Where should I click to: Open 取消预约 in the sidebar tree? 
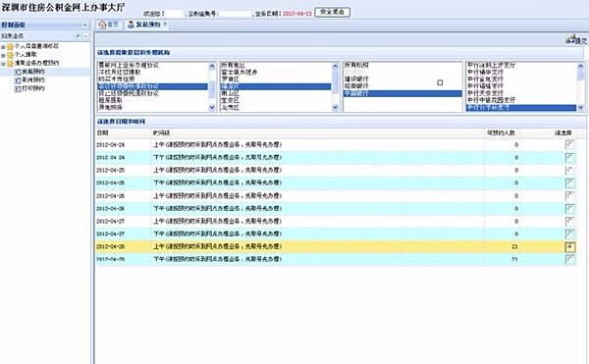coord(33,80)
